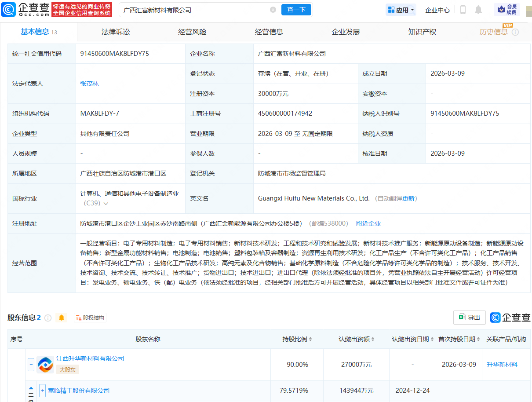Image resolution: width=532 pixels, height=402 pixels.
Task: Click the info icon beside 股东信息
Action: click(x=48, y=318)
